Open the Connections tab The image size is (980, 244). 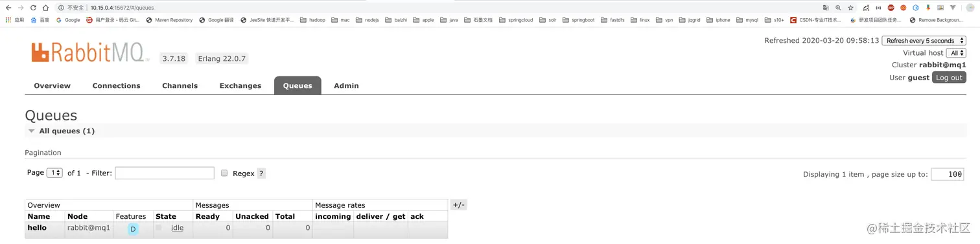[117, 85]
